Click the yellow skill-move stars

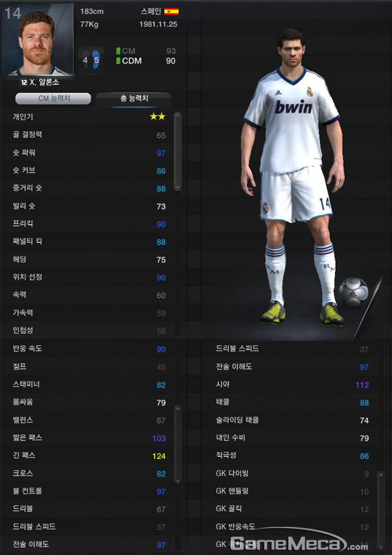(x=157, y=116)
